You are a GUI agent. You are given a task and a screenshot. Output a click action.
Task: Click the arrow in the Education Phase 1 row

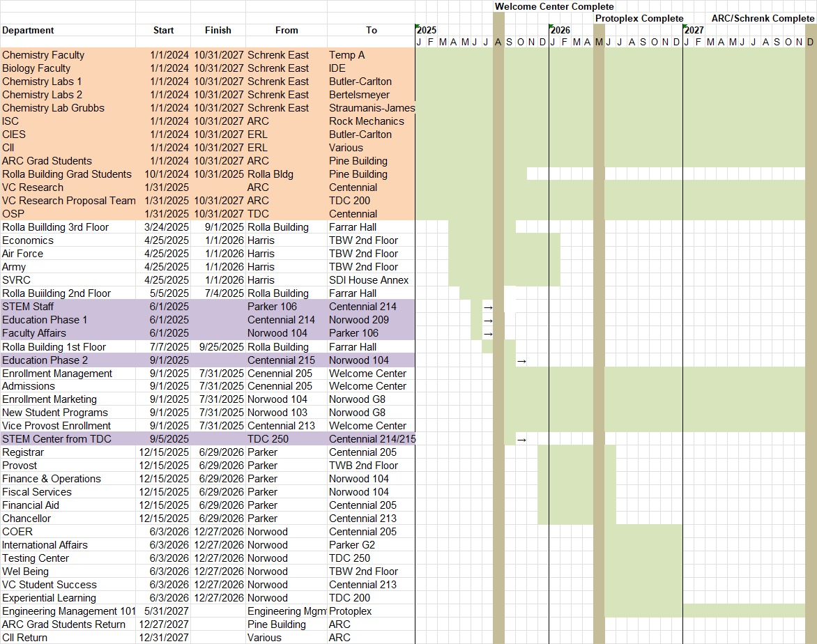point(488,321)
